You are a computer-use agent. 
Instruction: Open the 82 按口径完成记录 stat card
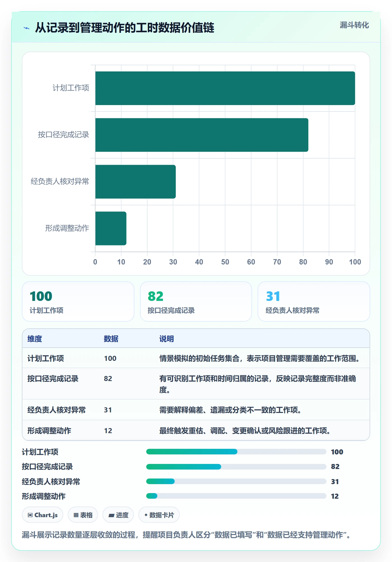coord(196,301)
